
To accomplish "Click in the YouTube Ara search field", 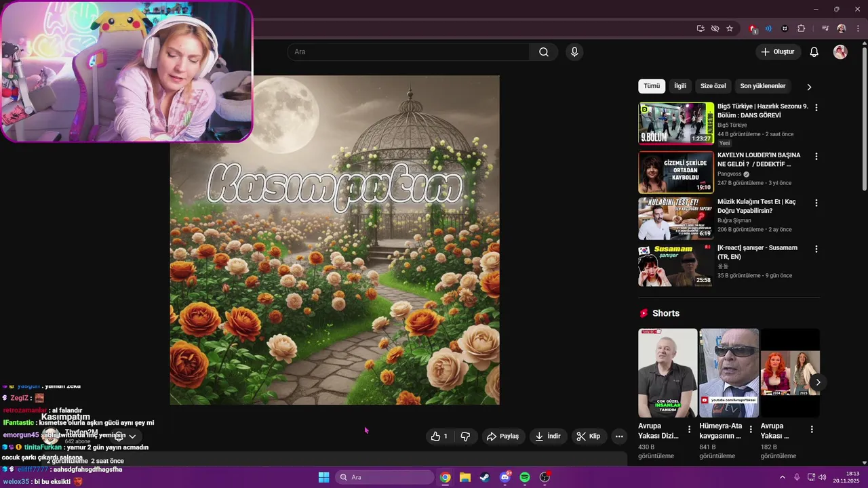I will click(x=409, y=52).
